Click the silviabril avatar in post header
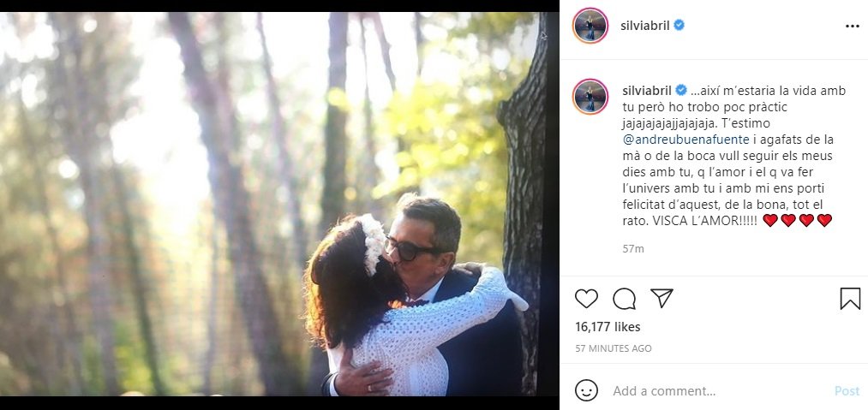868x410 pixels. (x=590, y=26)
